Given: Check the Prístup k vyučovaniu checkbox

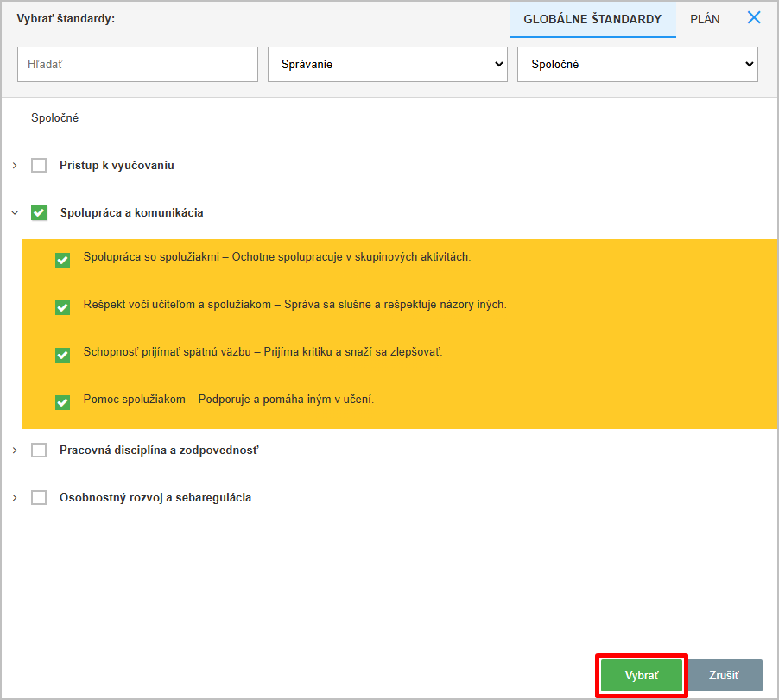Looking at the screenshot, I should click(x=39, y=165).
